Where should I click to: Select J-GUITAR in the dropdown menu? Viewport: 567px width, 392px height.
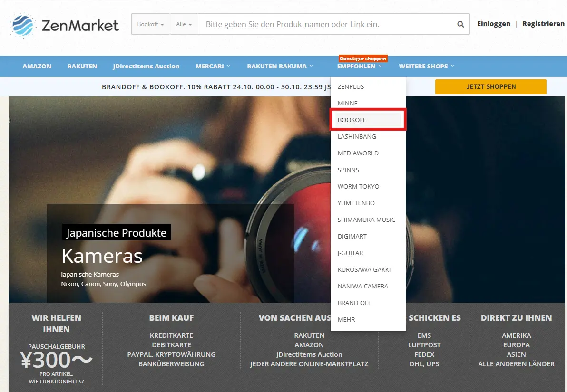[x=368, y=253]
